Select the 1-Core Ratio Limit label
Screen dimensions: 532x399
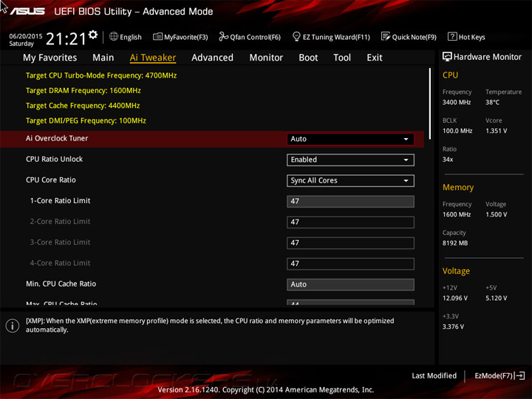tap(60, 200)
